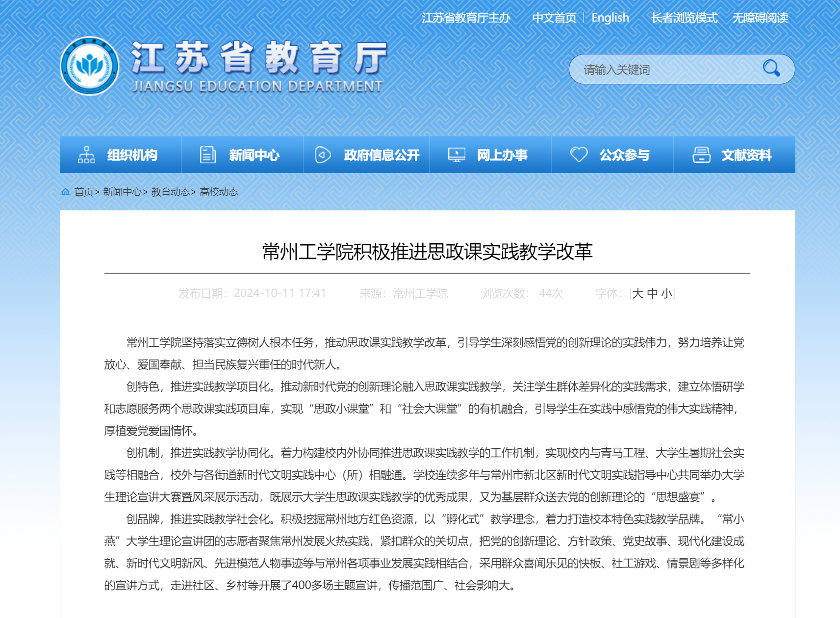Click the paragraph starting 创特色，推进实践教学项目化

tap(424, 409)
